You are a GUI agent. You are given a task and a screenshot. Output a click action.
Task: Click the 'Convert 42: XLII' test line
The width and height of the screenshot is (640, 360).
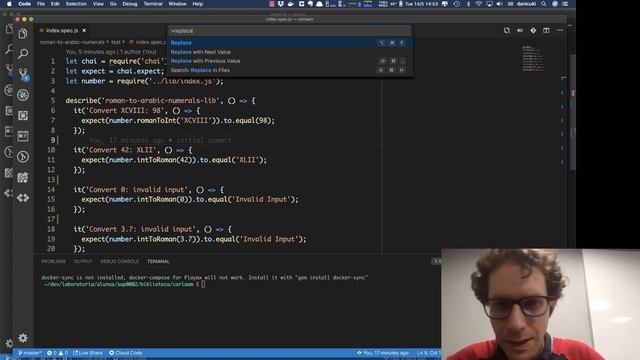(x=133, y=150)
